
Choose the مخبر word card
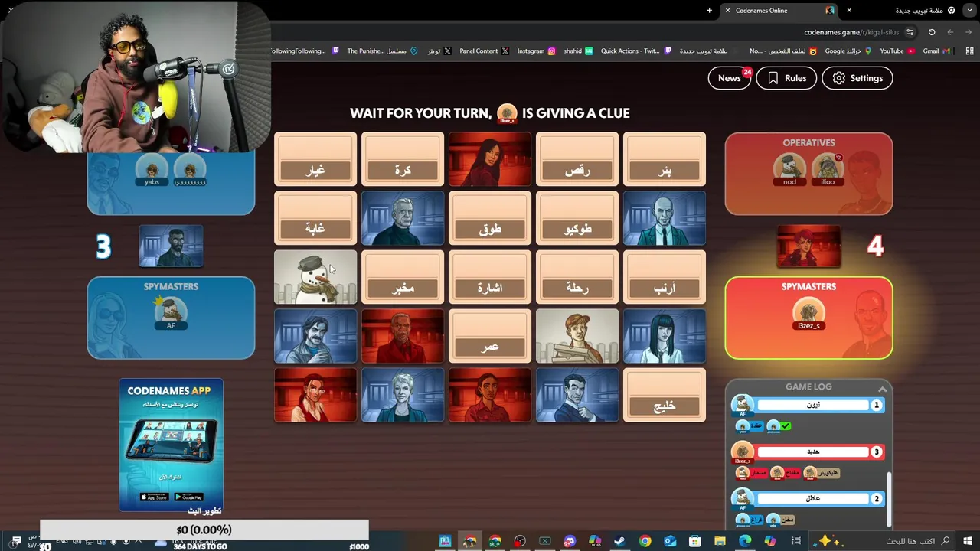403,277
